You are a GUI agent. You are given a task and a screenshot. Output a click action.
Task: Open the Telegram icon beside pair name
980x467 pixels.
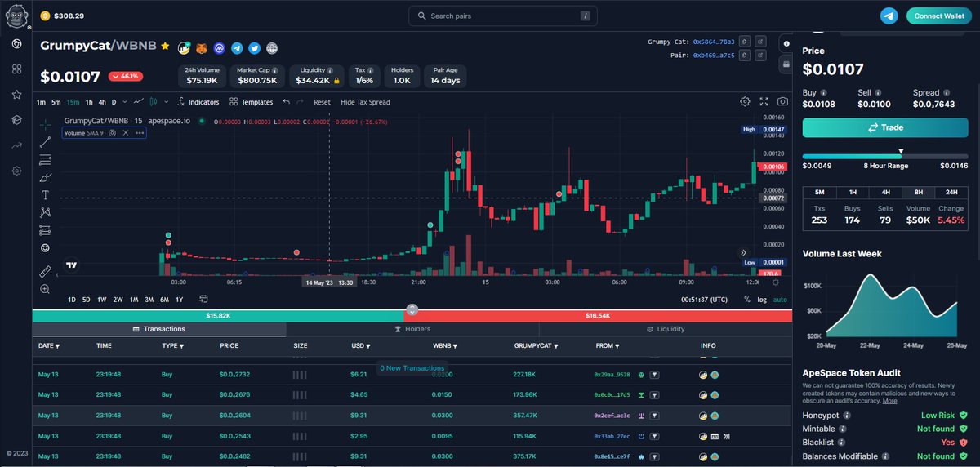click(237, 48)
